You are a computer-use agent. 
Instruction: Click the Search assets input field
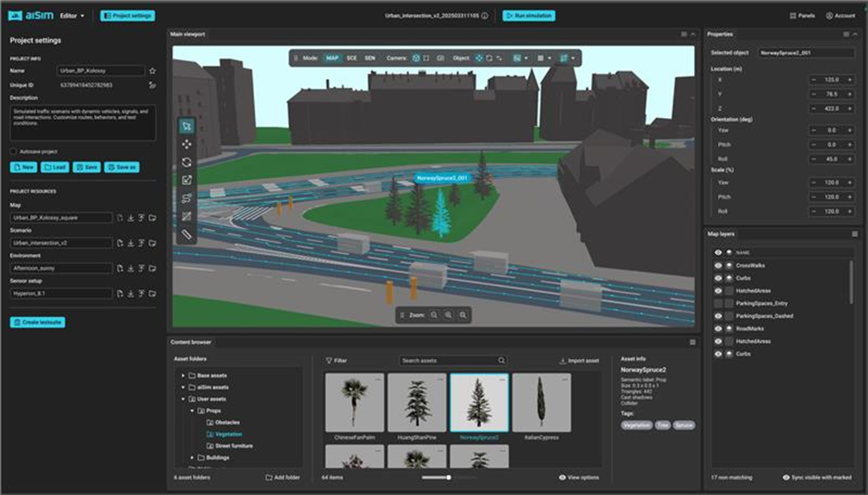coord(453,361)
